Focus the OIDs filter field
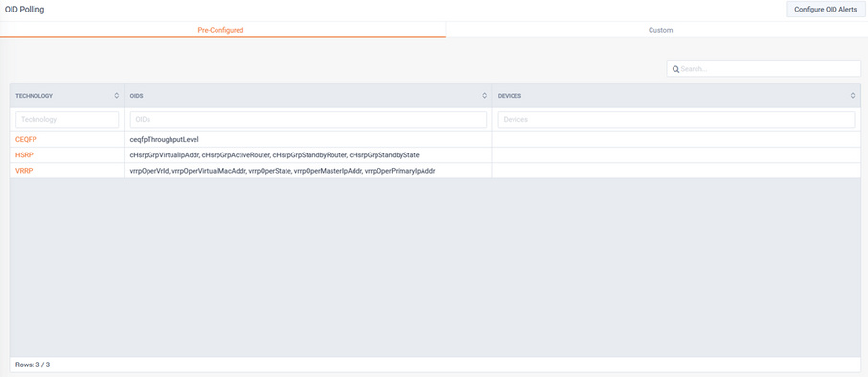The image size is (868, 377). [x=308, y=119]
